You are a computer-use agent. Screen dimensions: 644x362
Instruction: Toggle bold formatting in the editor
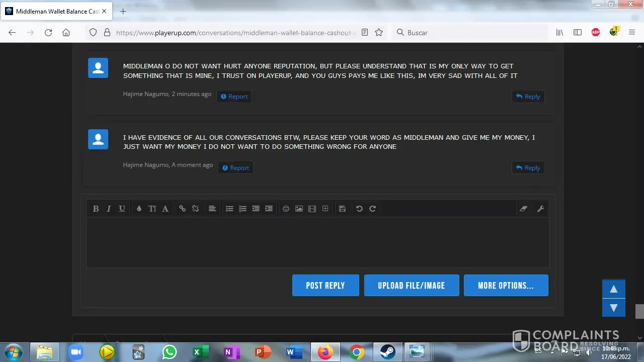coord(96,209)
